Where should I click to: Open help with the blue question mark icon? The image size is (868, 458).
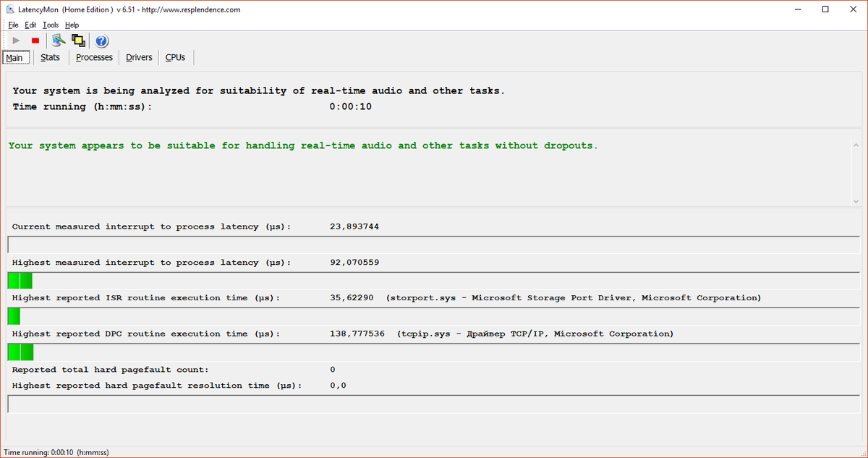tap(101, 41)
